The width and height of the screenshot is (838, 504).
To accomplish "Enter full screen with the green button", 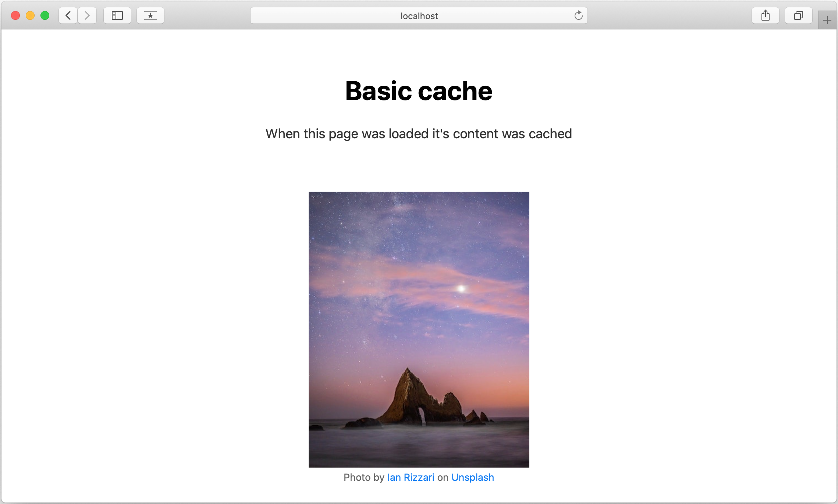I will click(x=45, y=15).
